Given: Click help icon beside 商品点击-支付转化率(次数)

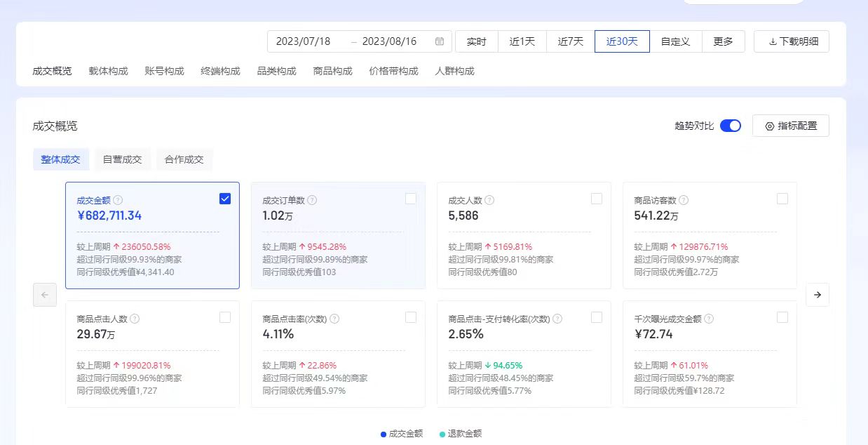Looking at the screenshot, I should point(557,319).
